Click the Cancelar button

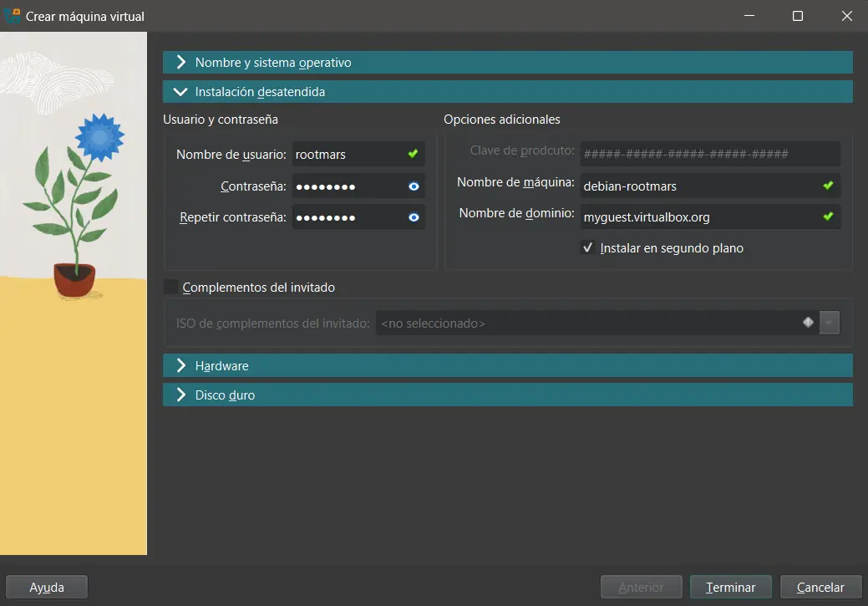click(820, 588)
